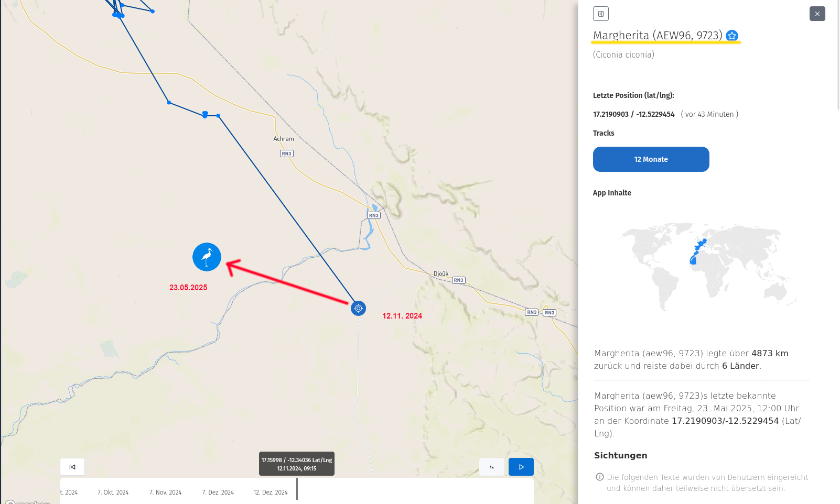Click 7. Okt. 2024 on the timeline
This screenshot has width=840, height=504.
(113, 492)
